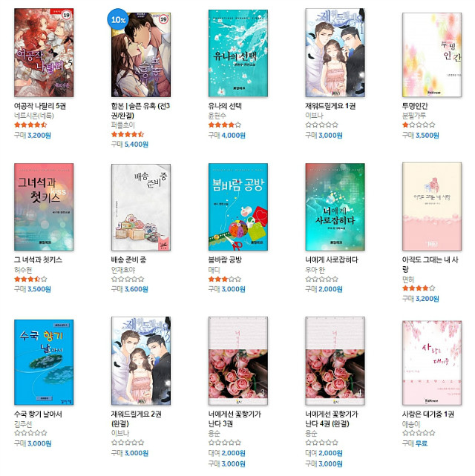Open the 수국 향기 날아서 cover

[44, 362]
